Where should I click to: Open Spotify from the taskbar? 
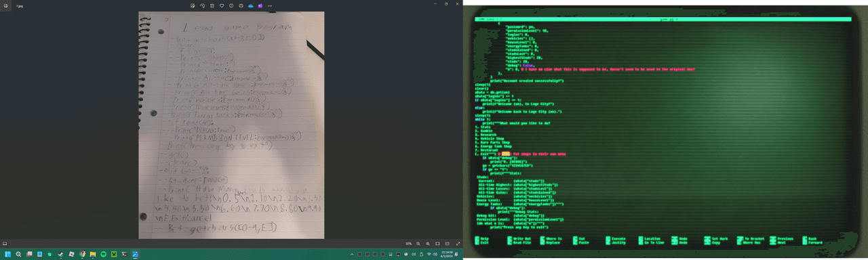tap(103, 255)
